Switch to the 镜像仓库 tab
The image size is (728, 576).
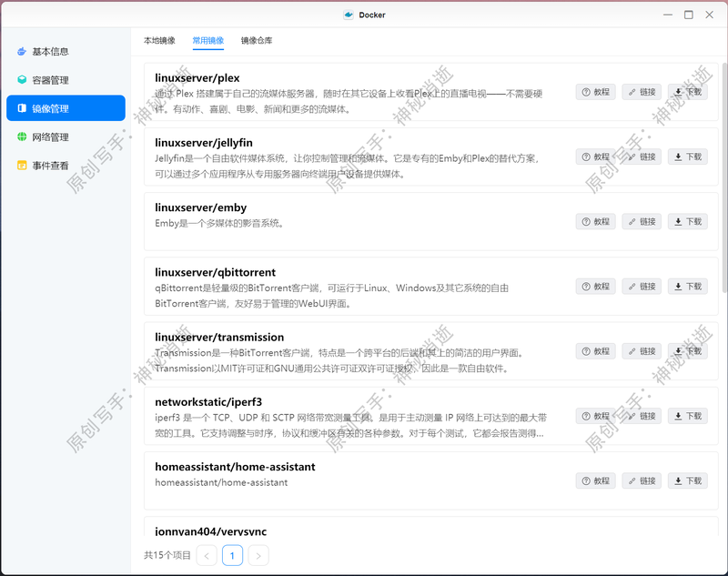[x=257, y=41]
